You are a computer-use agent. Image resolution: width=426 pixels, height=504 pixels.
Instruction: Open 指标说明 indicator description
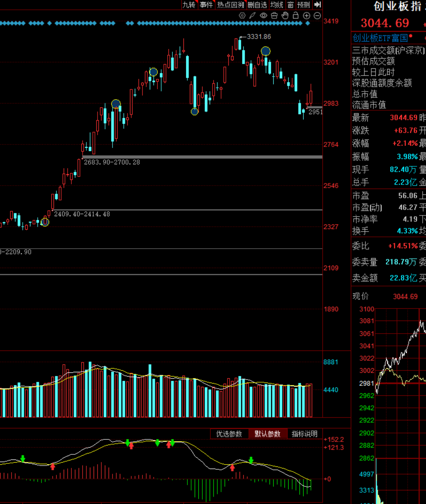pos(305,434)
